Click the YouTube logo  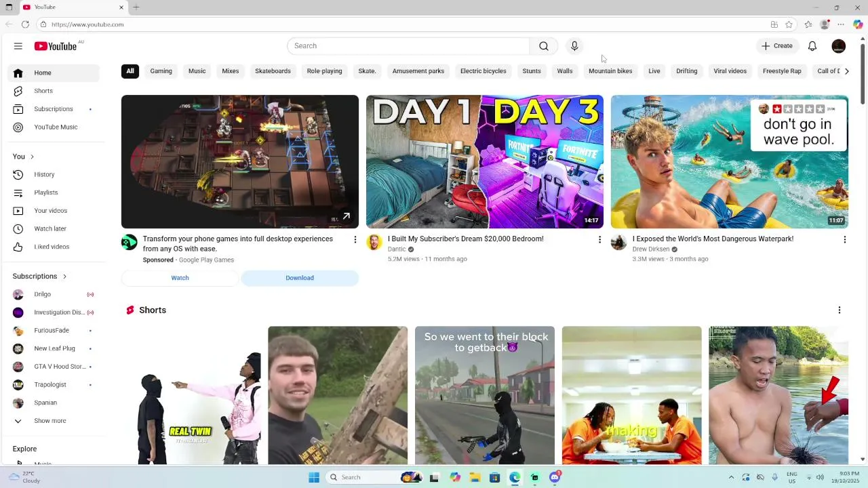click(x=56, y=46)
